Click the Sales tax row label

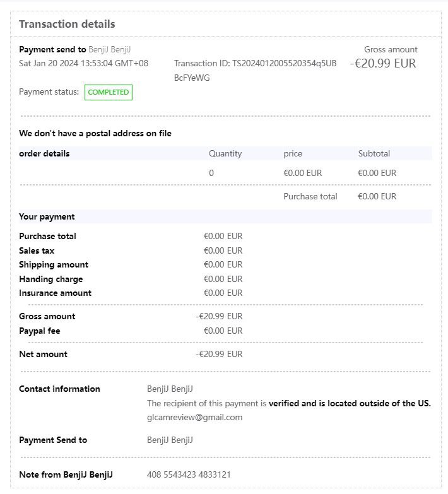(x=37, y=250)
